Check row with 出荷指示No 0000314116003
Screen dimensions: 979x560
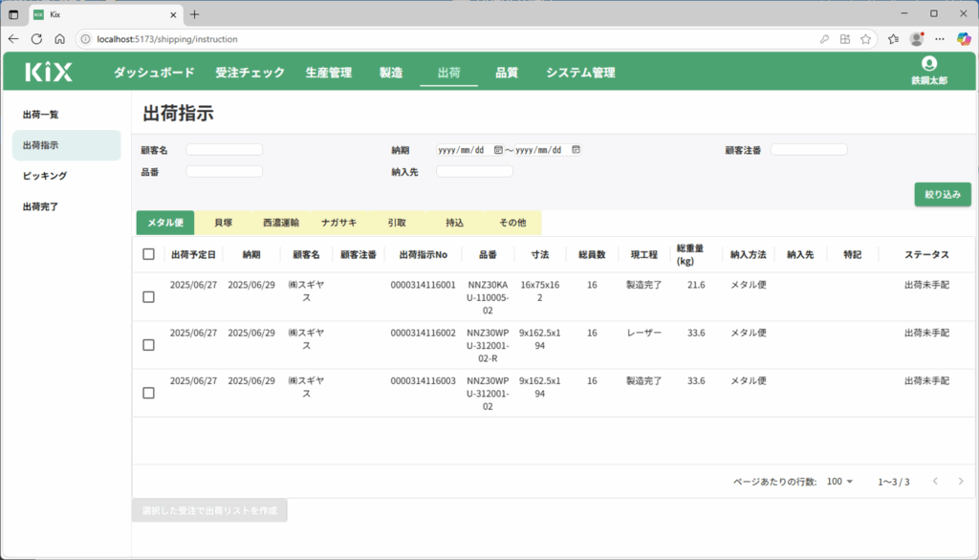coord(148,393)
